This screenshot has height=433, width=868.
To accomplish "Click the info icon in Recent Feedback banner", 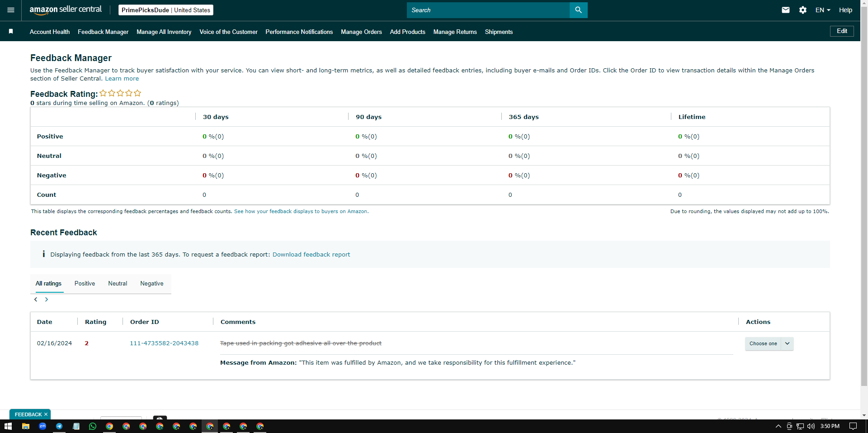I will 43,254.
